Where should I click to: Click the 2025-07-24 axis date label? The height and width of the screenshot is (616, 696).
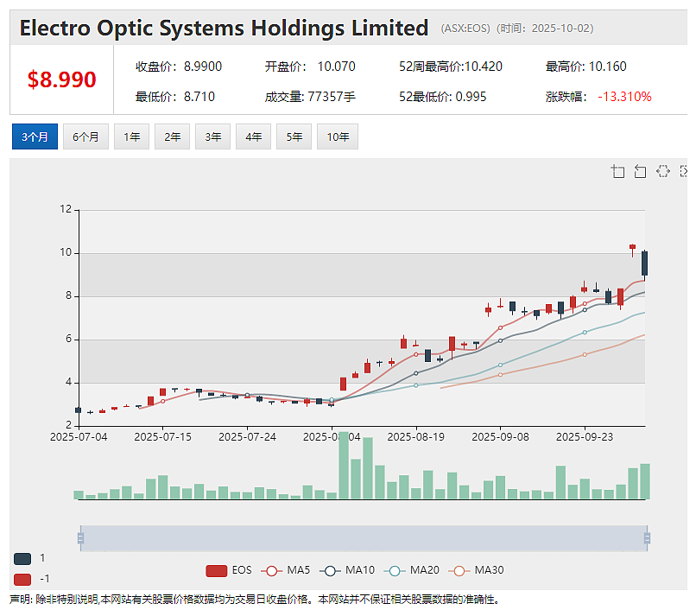(x=247, y=437)
